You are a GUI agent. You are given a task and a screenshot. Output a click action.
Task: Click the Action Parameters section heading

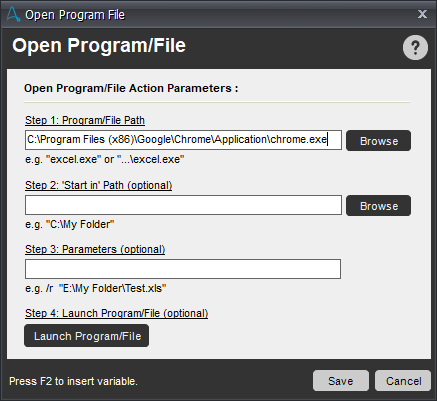[x=131, y=88]
